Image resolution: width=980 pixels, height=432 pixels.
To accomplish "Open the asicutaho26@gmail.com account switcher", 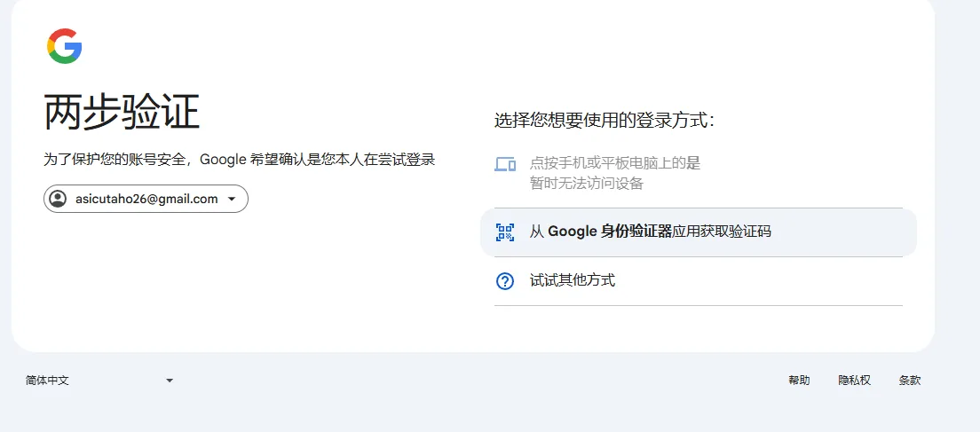I will click(x=146, y=199).
